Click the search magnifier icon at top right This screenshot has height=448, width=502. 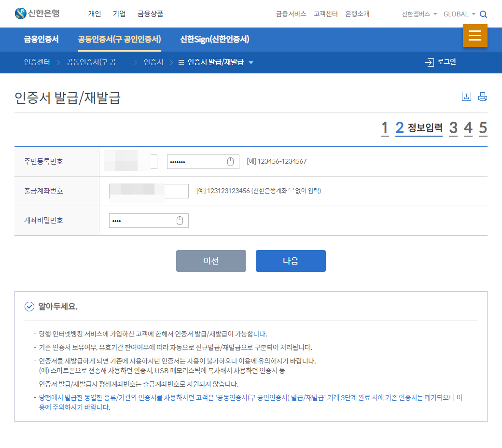pos(483,14)
